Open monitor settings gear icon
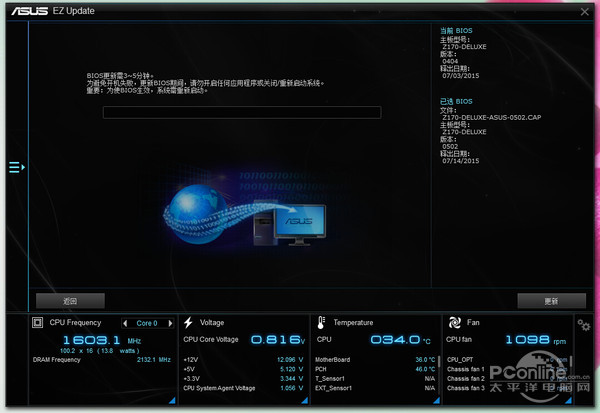 click(x=584, y=325)
